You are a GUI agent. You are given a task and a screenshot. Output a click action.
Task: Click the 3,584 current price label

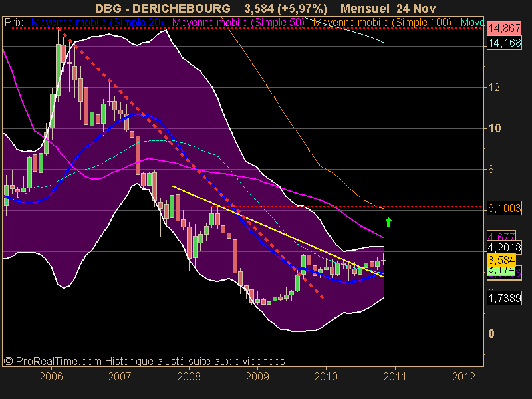click(x=501, y=260)
